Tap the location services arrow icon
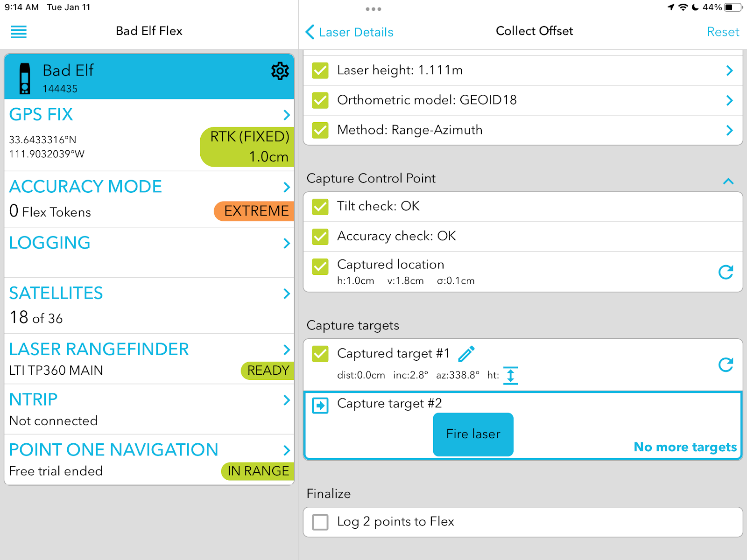This screenshot has width=747, height=560. (671, 7)
